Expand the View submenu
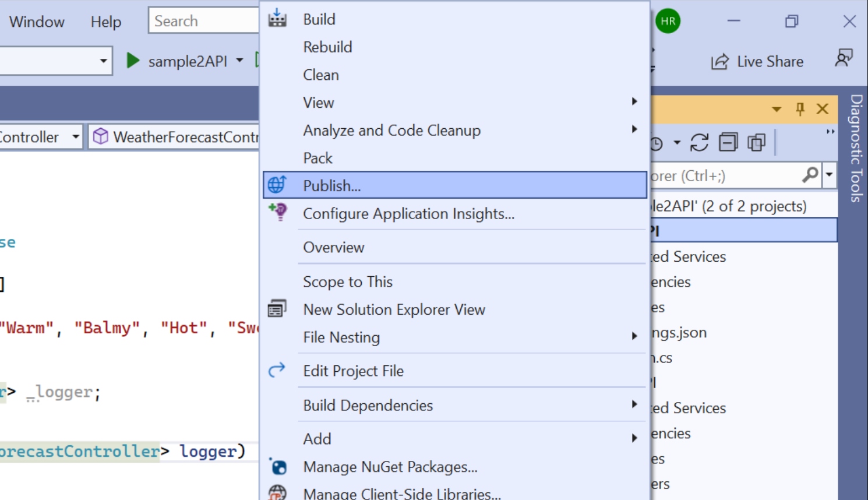Image resolution: width=868 pixels, height=500 pixels. 634,102
